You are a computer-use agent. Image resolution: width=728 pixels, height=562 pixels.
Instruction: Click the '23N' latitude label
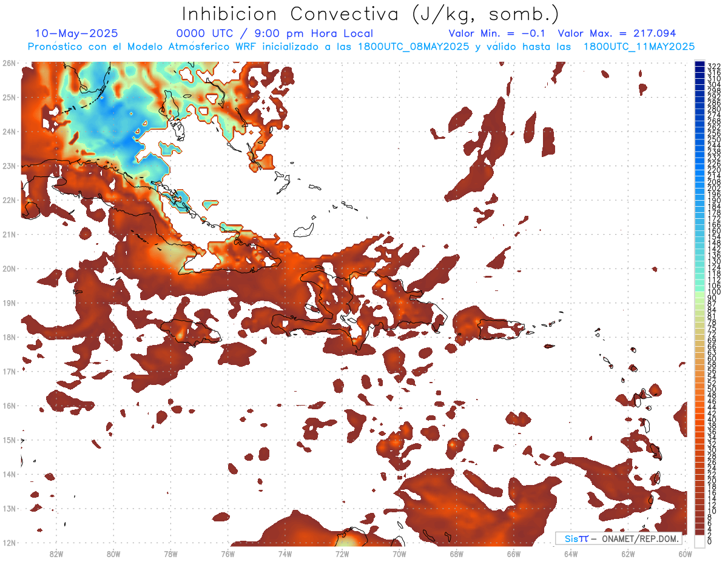click(x=8, y=166)
